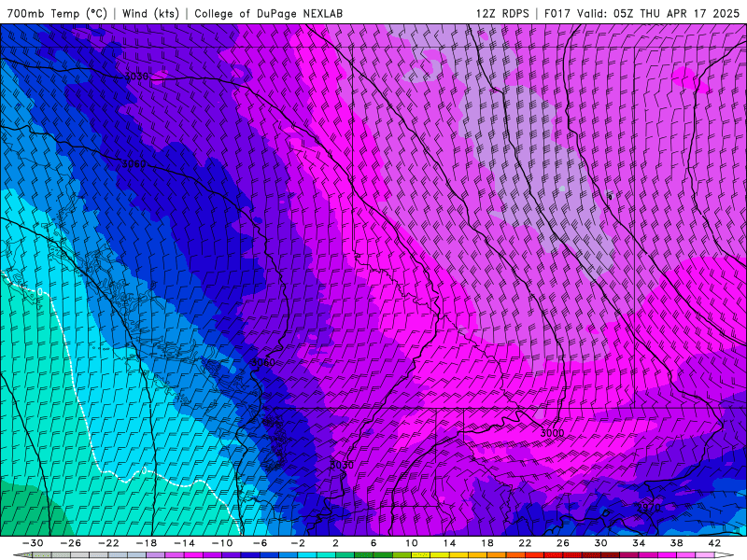Image resolution: width=747 pixels, height=560 pixels.
Task: Click the -6 colorbar value
Action: point(261,543)
